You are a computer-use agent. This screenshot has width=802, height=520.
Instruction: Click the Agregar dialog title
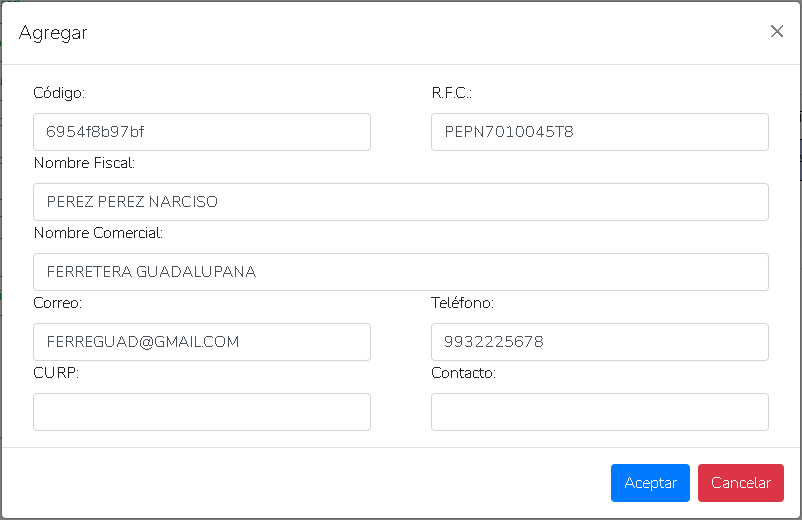pyautogui.click(x=53, y=33)
